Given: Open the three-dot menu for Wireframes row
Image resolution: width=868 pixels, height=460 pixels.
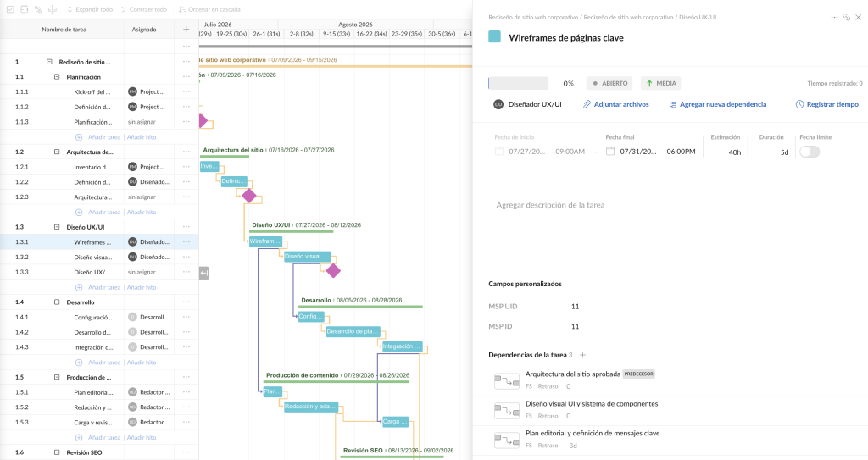Looking at the screenshot, I should tap(186, 242).
